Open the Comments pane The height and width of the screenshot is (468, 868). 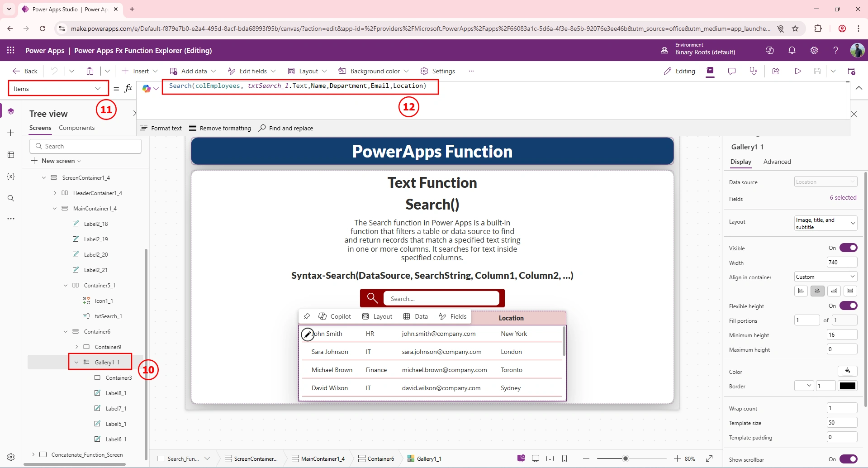tap(732, 71)
